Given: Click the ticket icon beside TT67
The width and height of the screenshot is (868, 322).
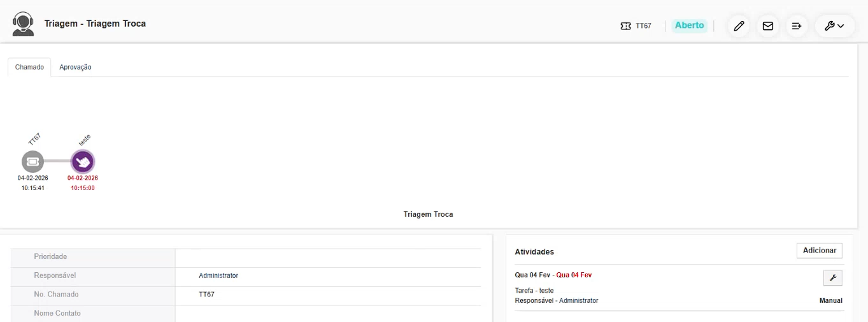Looking at the screenshot, I should pyautogui.click(x=625, y=26).
